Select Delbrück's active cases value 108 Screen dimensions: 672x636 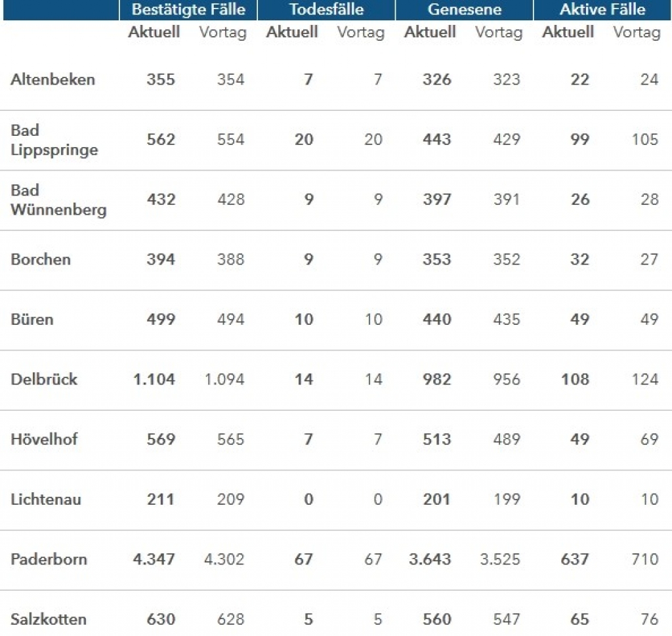(x=575, y=380)
